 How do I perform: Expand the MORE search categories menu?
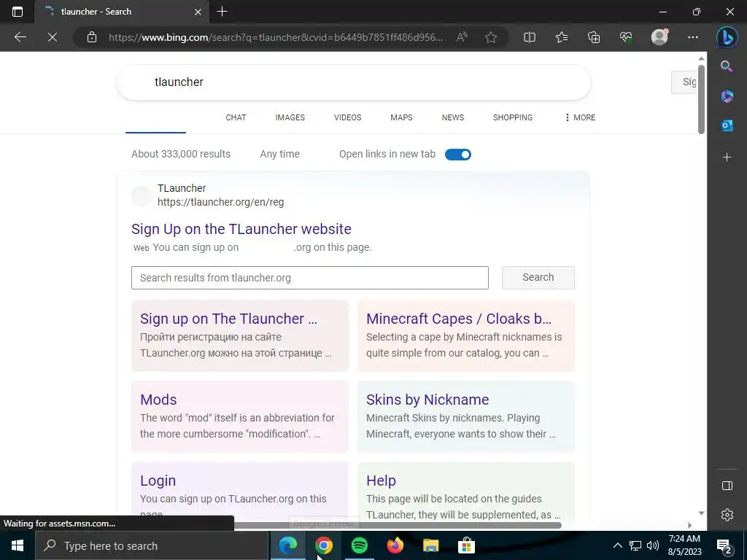click(x=580, y=117)
